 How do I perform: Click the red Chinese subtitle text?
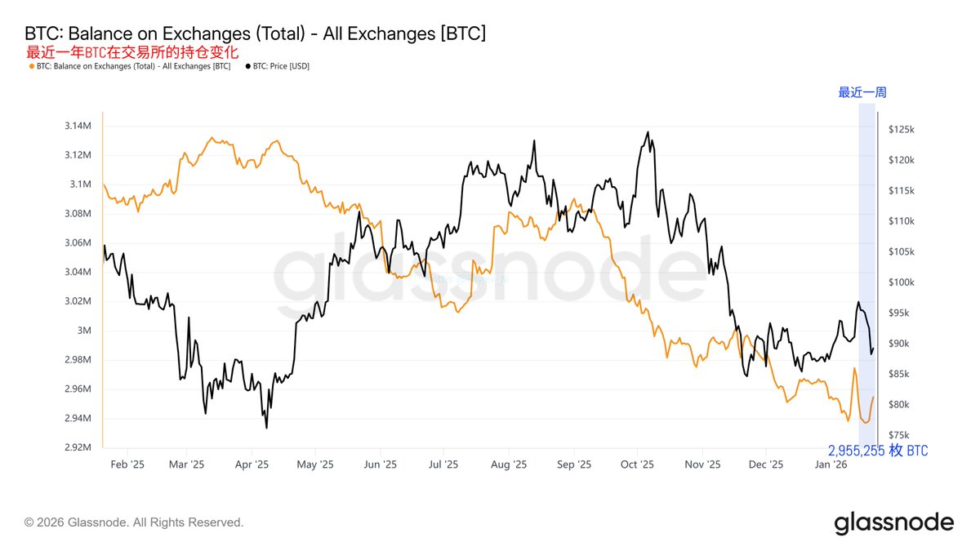click(133, 51)
